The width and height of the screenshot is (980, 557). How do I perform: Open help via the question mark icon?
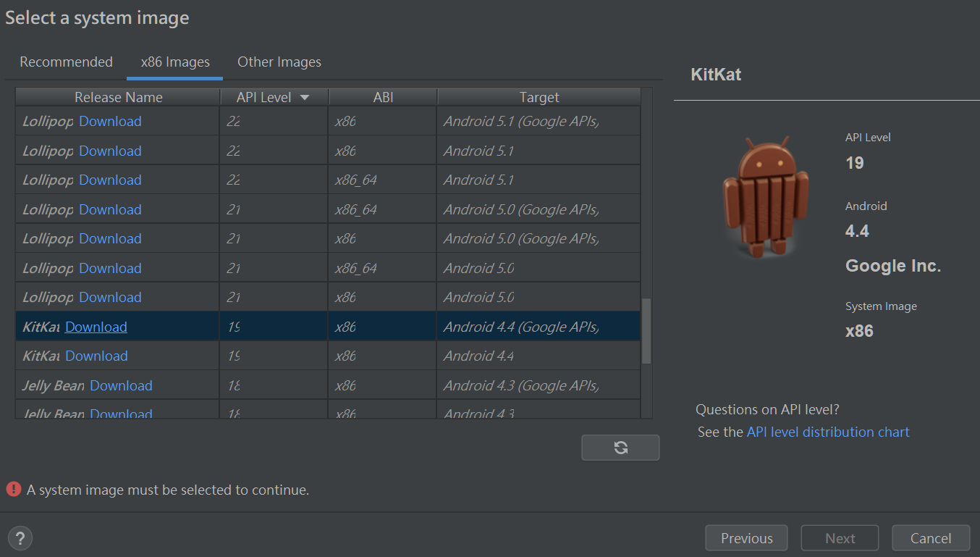click(20, 538)
